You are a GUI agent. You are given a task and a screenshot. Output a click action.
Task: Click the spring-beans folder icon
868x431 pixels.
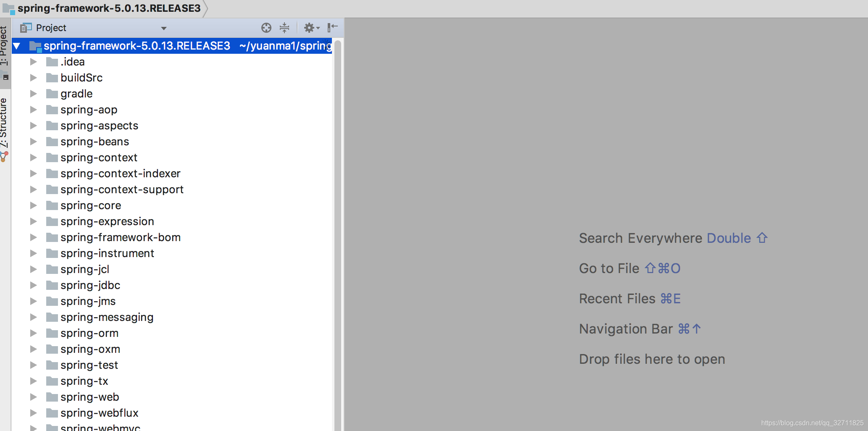point(52,142)
